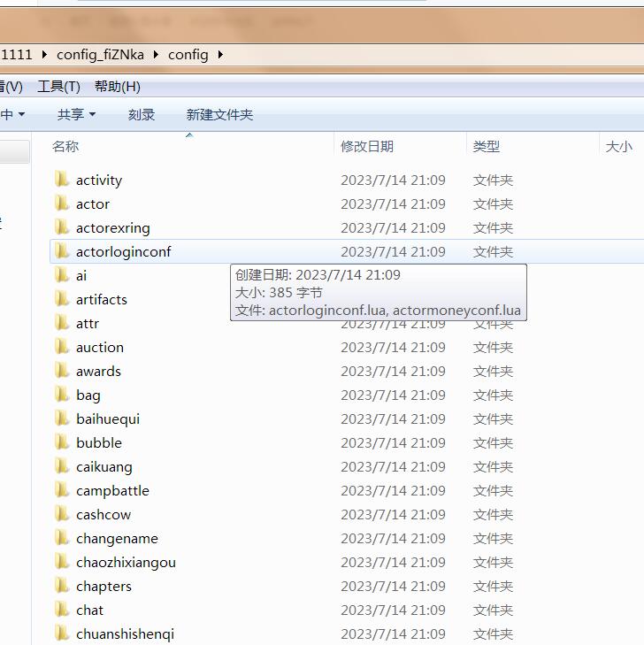
Task: Click config segment in address bar
Action: click(188, 54)
